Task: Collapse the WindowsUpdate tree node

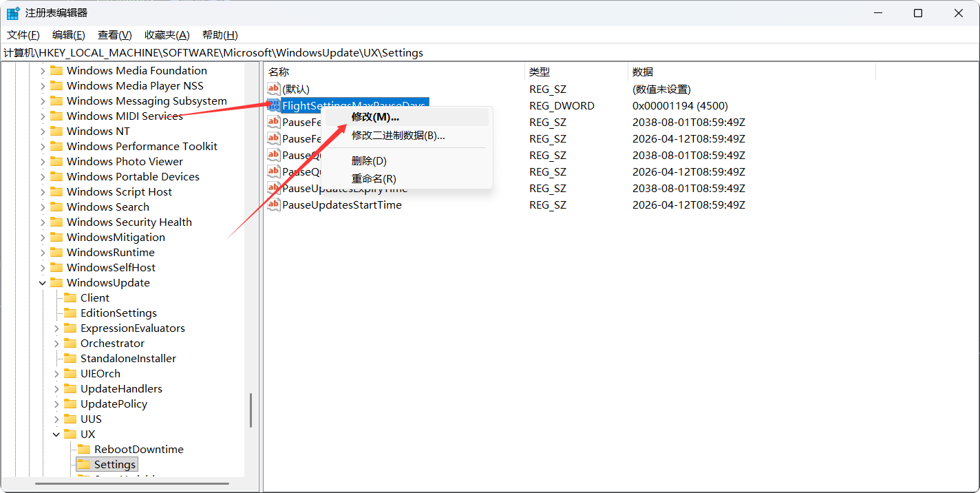Action: point(43,283)
